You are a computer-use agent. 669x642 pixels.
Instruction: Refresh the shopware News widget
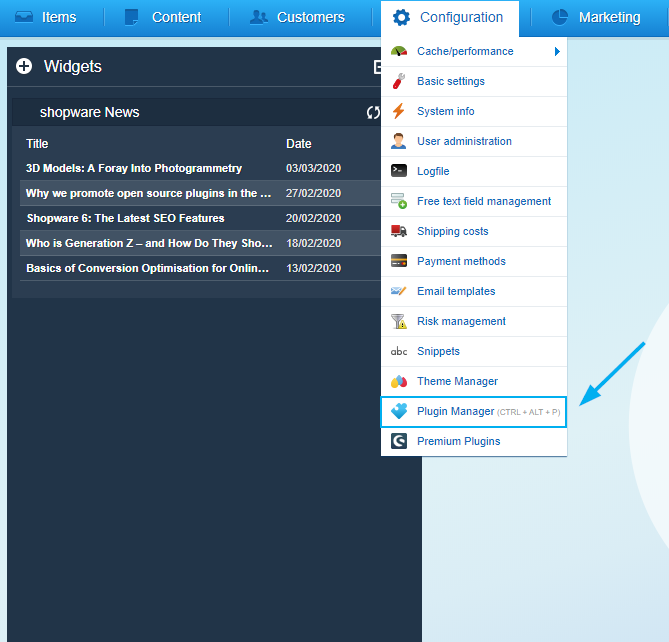point(373,113)
